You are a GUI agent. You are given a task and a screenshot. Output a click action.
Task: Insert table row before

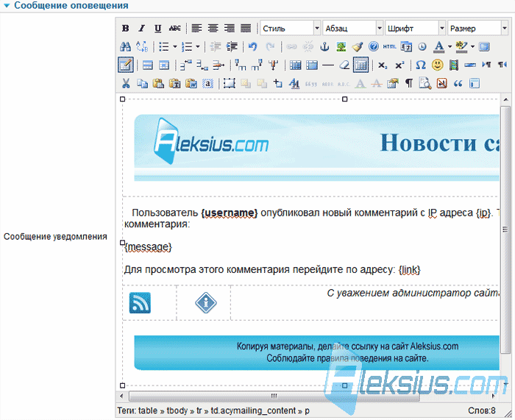tap(185, 65)
